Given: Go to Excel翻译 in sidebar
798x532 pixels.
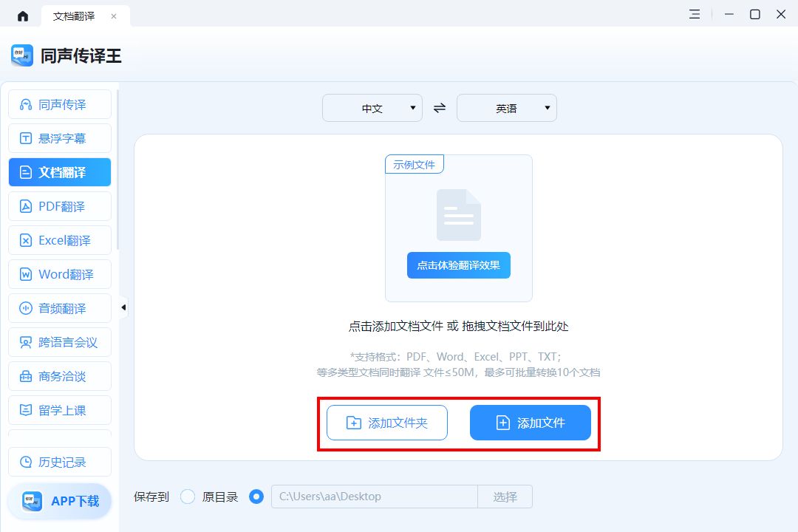Looking at the screenshot, I should coord(60,240).
